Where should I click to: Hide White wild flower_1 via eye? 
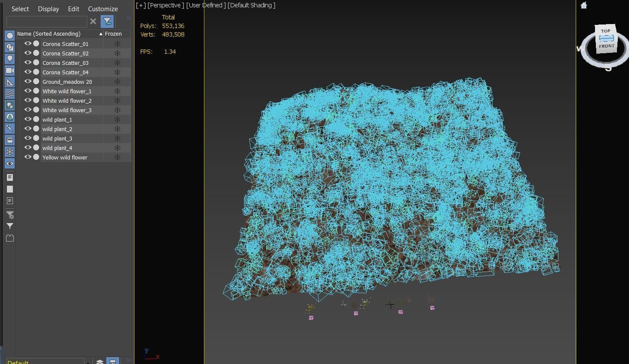(x=28, y=91)
